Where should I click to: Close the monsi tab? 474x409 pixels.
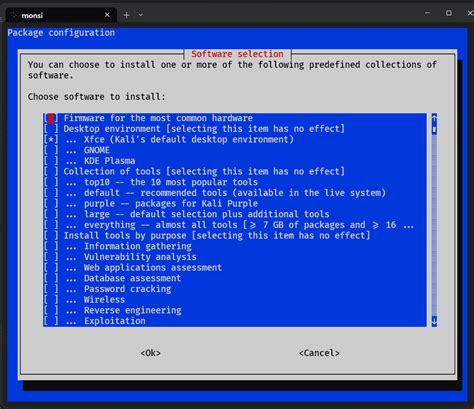click(107, 15)
